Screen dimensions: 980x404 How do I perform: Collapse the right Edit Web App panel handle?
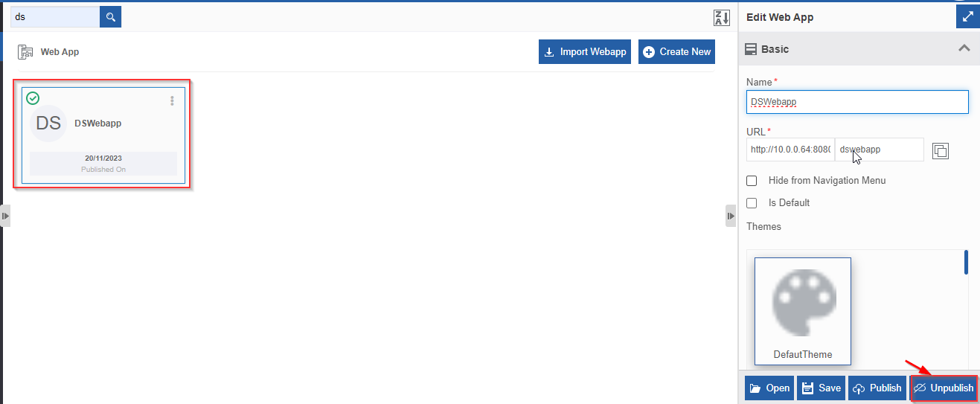(x=731, y=216)
